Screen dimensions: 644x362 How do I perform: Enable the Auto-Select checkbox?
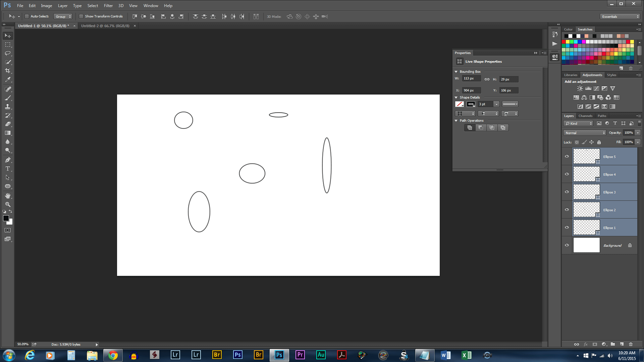(27, 16)
